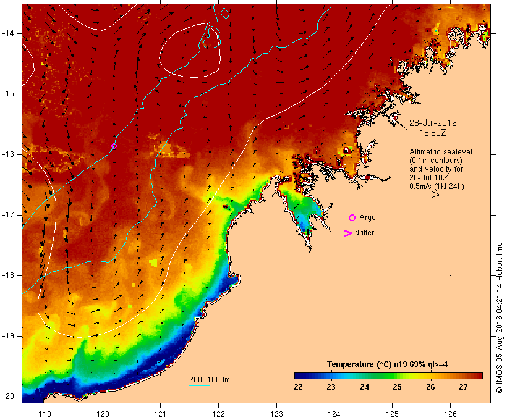
Task: Click the Temperature (°C) n19 69% title
Action: pyautogui.click(x=388, y=364)
